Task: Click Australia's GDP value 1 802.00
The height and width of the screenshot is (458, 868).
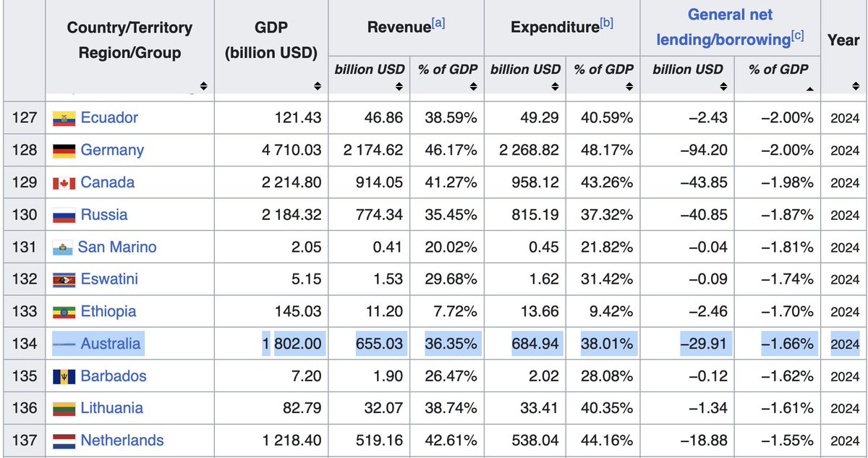Action: [292, 343]
